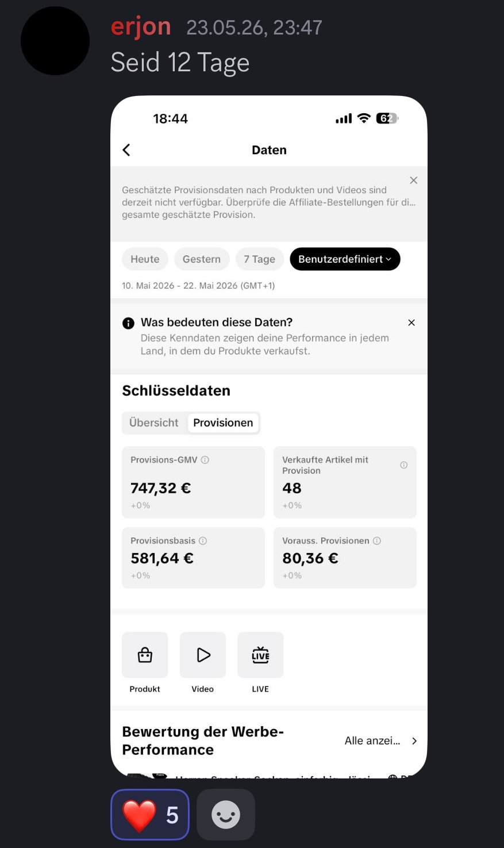Expand Alle anzeigen chevron arrow
This screenshot has width=504, height=848.
414,741
